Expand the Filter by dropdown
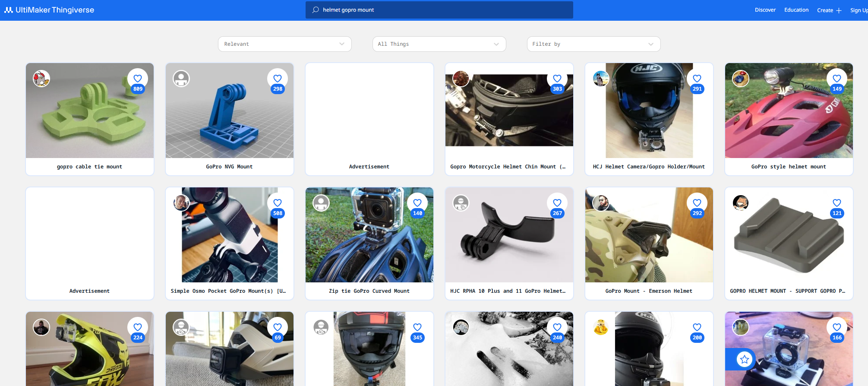Screen dimensions: 868x386 point(594,44)
